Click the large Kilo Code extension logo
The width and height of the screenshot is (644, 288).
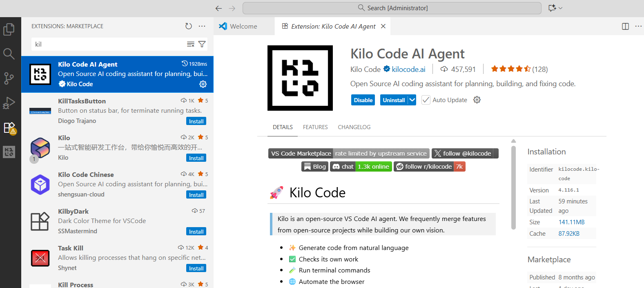300,78
